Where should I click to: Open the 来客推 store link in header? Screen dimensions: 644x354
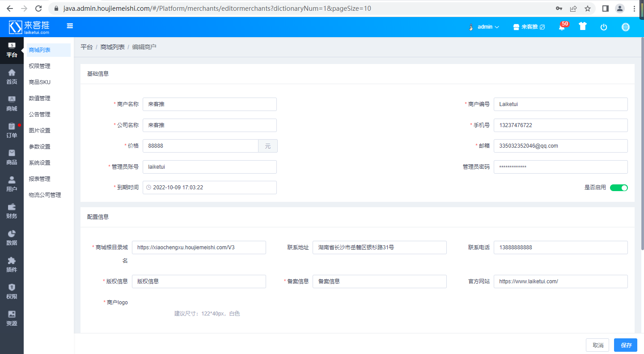click(529, 27)
